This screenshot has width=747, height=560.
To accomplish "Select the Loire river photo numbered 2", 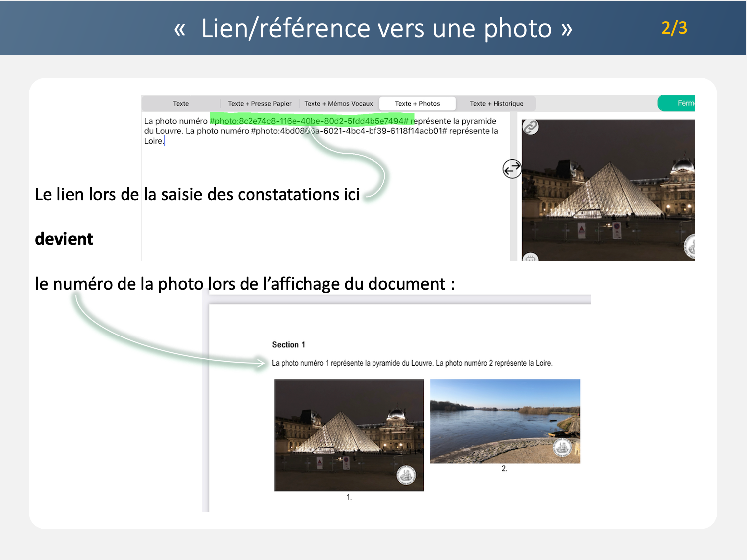I will click(505, 421).
